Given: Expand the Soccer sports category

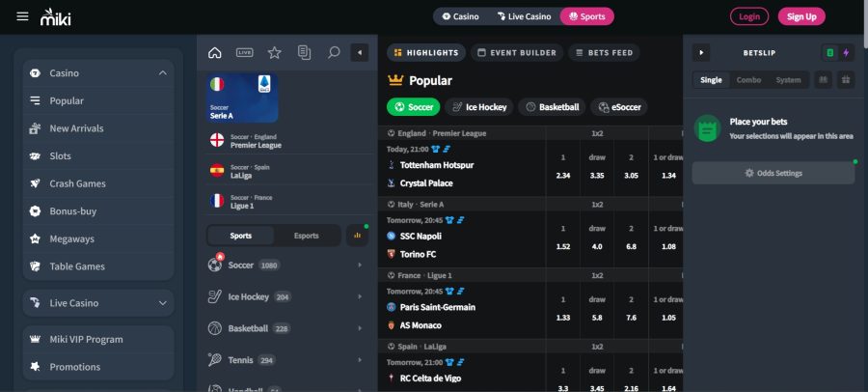Looking at the screenshot, I should click(x=360, y=265).
